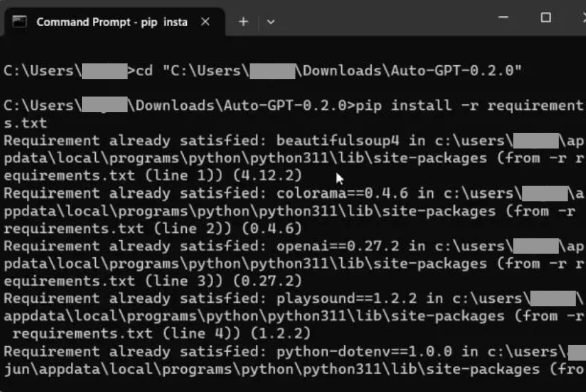
Task: Click the Command Prompt icon in the tab
Action: coord(20,22)
